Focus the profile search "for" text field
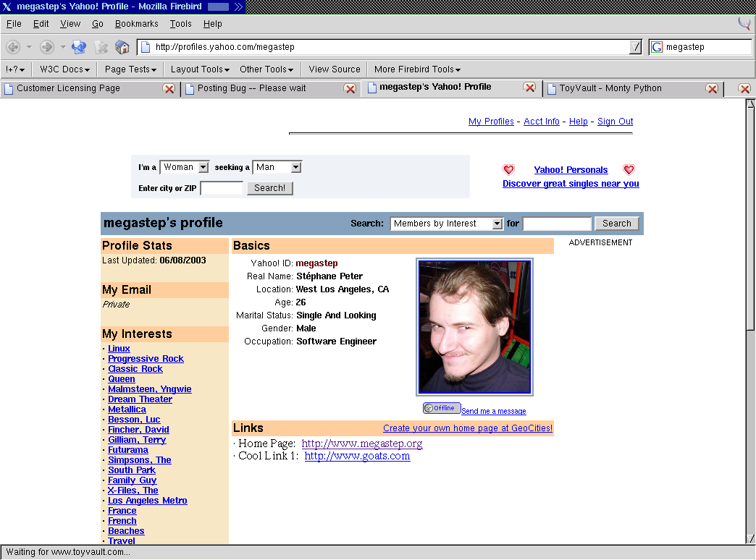Viewport: 756px width, 560px height. click(x=558, y=224)
